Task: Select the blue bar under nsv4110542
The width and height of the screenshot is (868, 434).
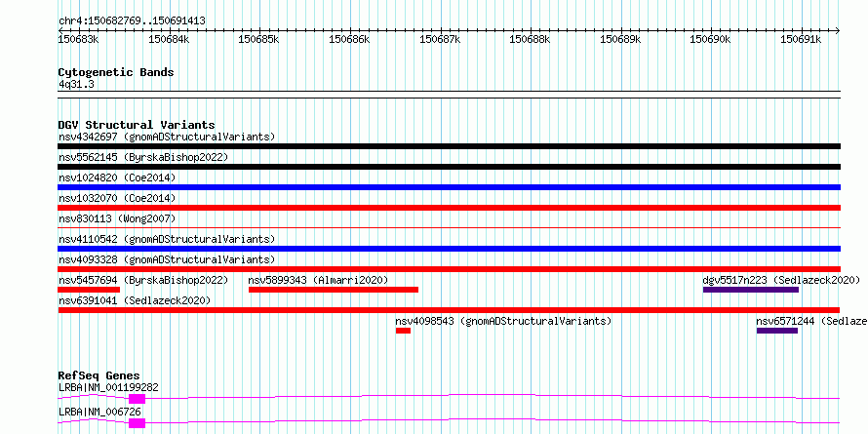Action: (449, 249)
